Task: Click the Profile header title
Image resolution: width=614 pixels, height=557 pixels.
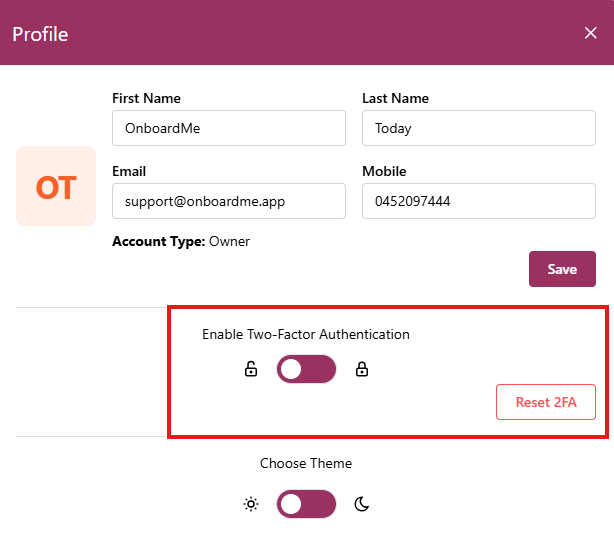Action: coord(40,34)
